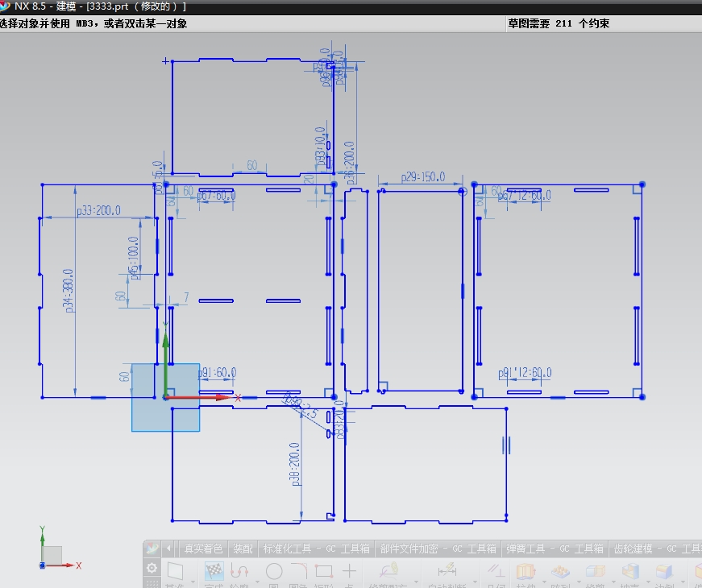The image size is (702, 588).
Task: Click the p33:200.0 dimension text
Action: [x=98, y=211]
